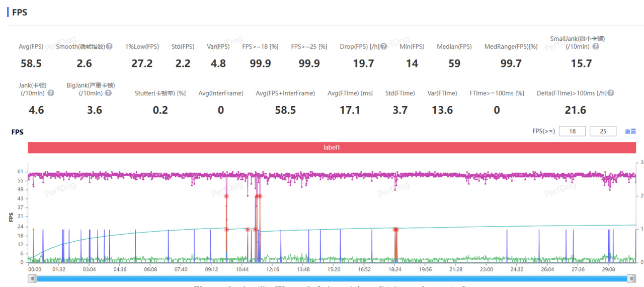Click the Var(FPS) value 4.8
644x287 pixels.
(218, 63)
